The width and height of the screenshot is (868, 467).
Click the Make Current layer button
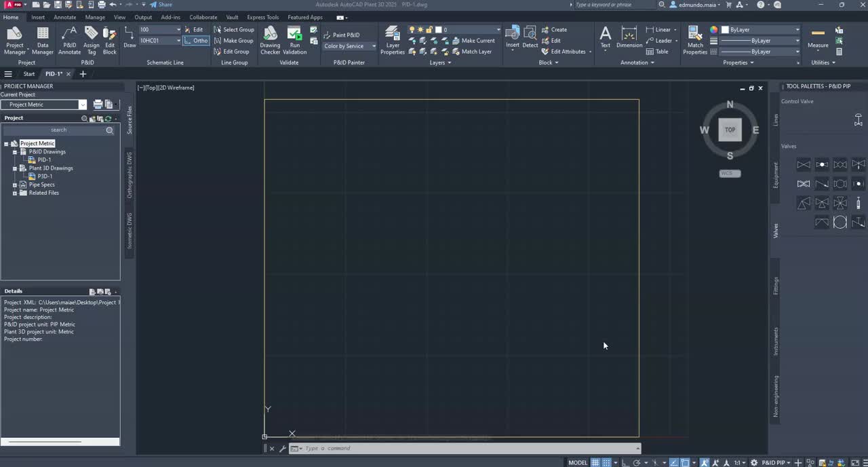point(477,41)
